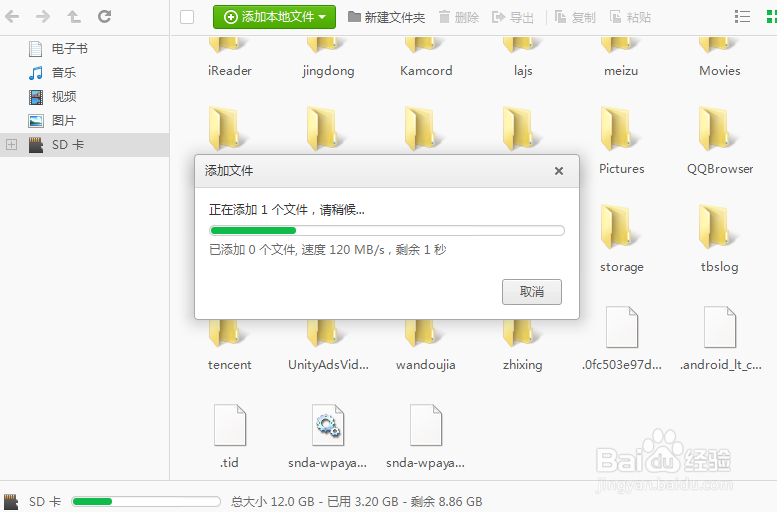Select the zhixing folder
Viewport: 777px width, 512px height.
[x=523, y=347]
